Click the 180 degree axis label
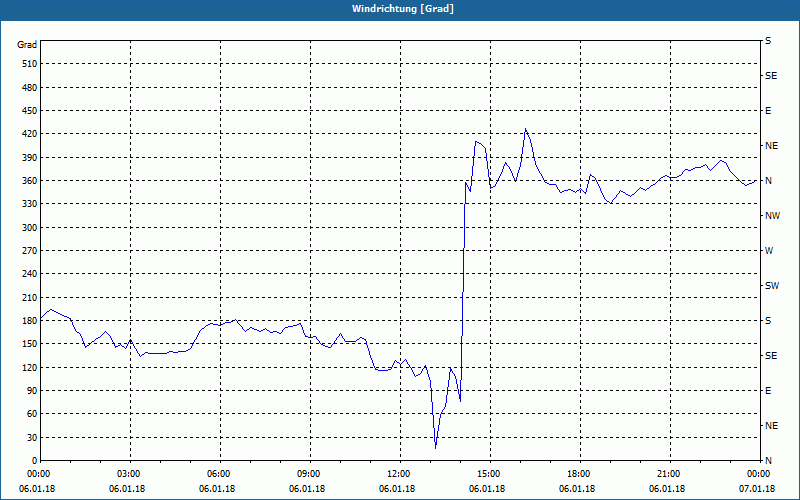Image resolution: width=800 pixels, height=500 pixels. [30, 320]
